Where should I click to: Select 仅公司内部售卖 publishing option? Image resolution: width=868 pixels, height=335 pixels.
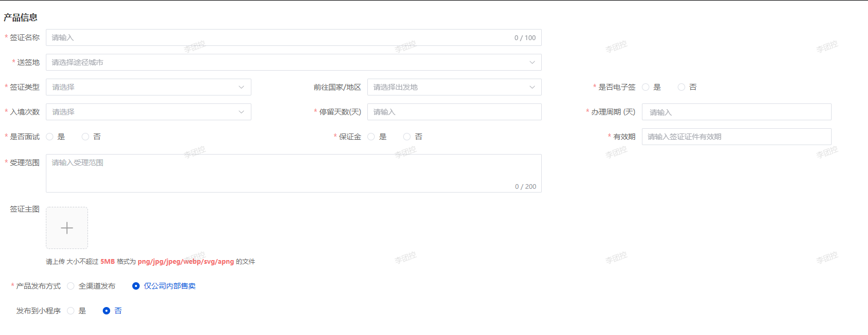pos(136,286)
